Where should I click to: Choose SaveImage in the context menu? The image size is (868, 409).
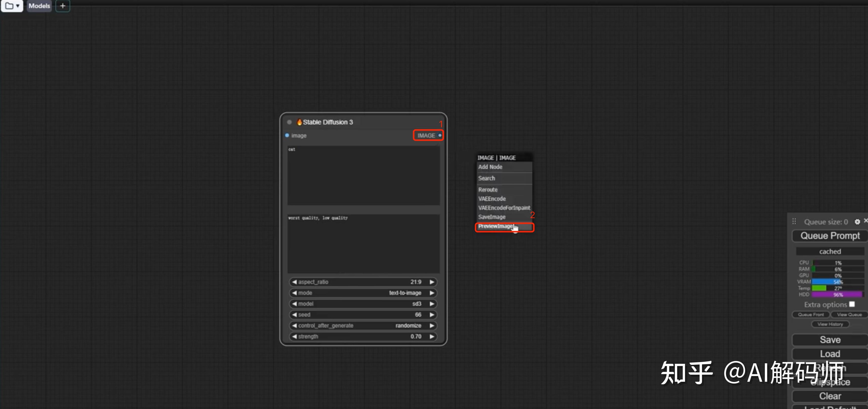492,217
